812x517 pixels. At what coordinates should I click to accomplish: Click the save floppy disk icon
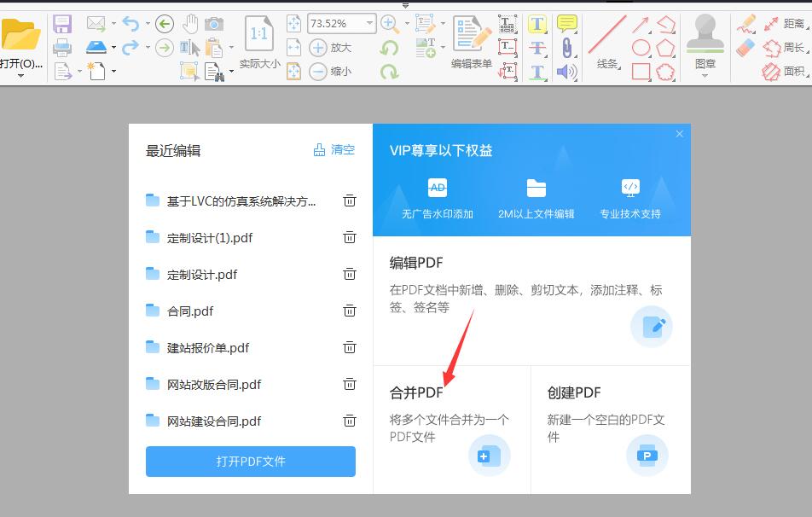(x=62, y=24)
